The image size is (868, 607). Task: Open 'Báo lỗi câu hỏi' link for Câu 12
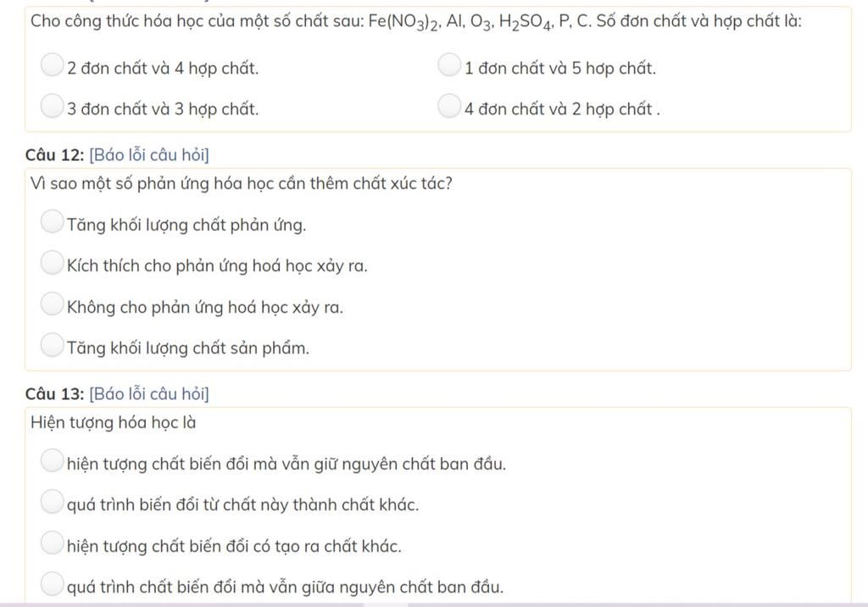coord(148,155)
